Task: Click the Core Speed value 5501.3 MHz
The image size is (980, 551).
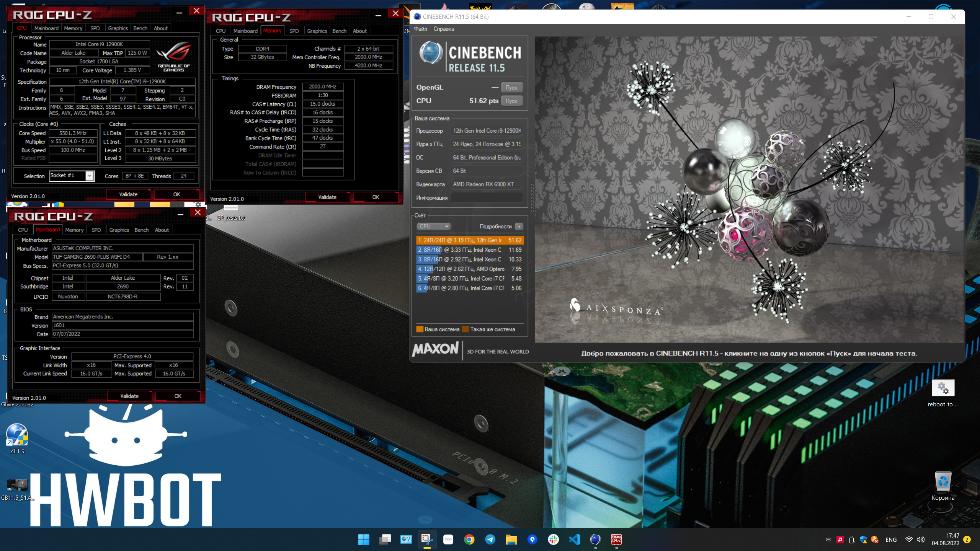Action: pos(73,133)
